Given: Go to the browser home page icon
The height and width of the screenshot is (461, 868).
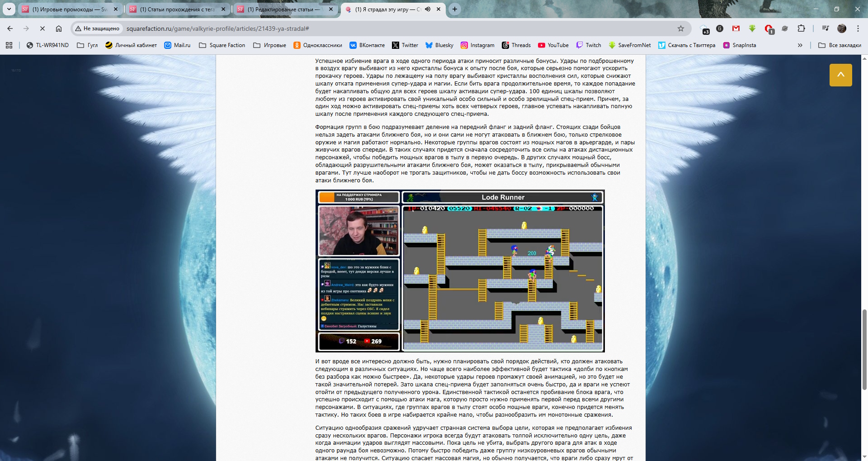Looking at the screenshot, I should pos(59,29).
